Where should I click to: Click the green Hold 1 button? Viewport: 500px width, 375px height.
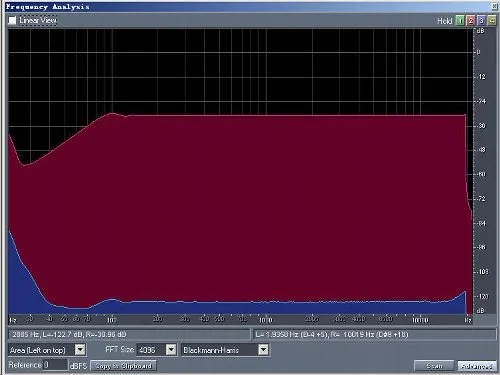click(x=460, y=21)
